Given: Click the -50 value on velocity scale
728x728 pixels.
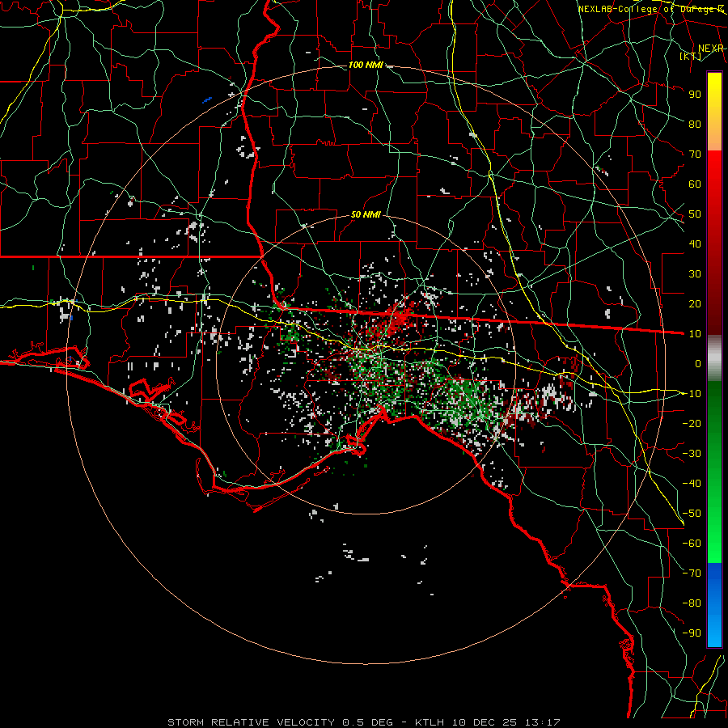Looking at the screenshot, I should point(692,514).
